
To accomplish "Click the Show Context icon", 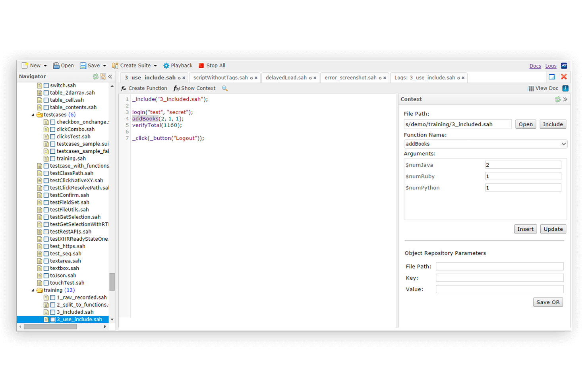I will tap(176, 88).
